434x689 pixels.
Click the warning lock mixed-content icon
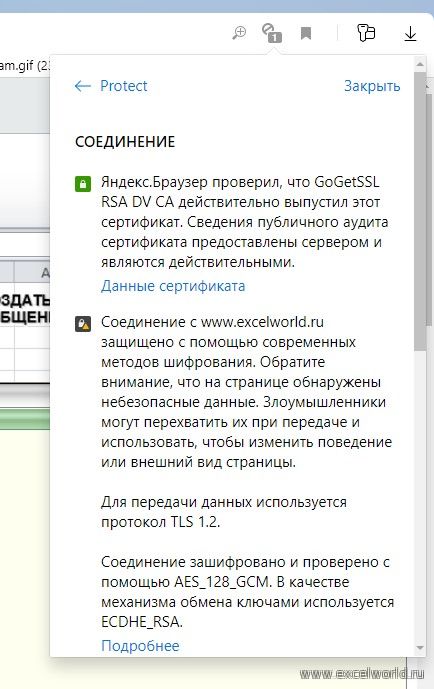pyautogui.click(x=83, y=324)
